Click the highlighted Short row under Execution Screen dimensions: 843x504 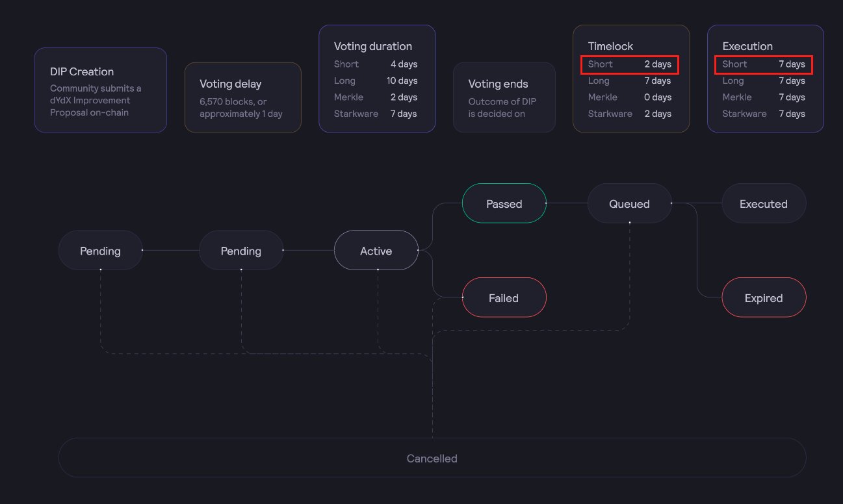click(764, 64)
